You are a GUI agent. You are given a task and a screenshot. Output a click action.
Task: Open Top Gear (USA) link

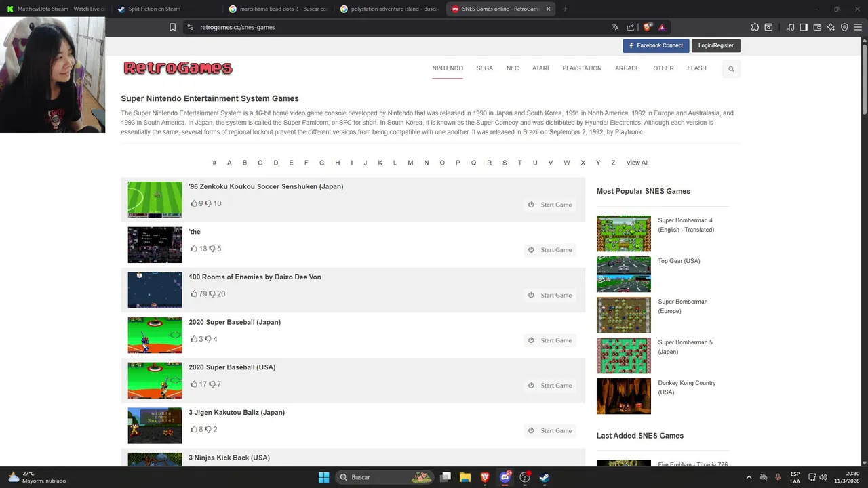[679, 261]
